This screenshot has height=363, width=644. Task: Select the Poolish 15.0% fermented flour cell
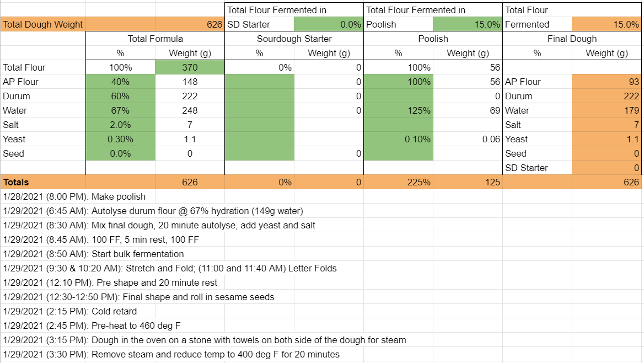coord(467,24)
